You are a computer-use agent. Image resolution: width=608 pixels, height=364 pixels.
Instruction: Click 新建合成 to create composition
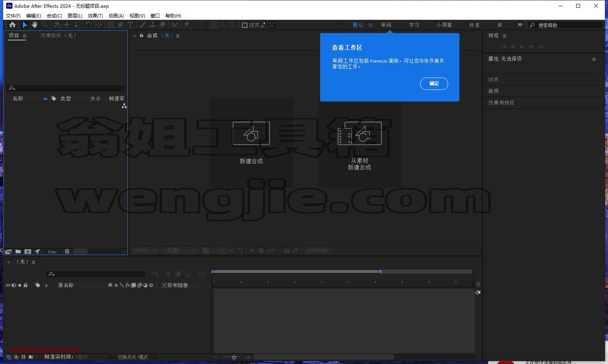pos(251,143)
